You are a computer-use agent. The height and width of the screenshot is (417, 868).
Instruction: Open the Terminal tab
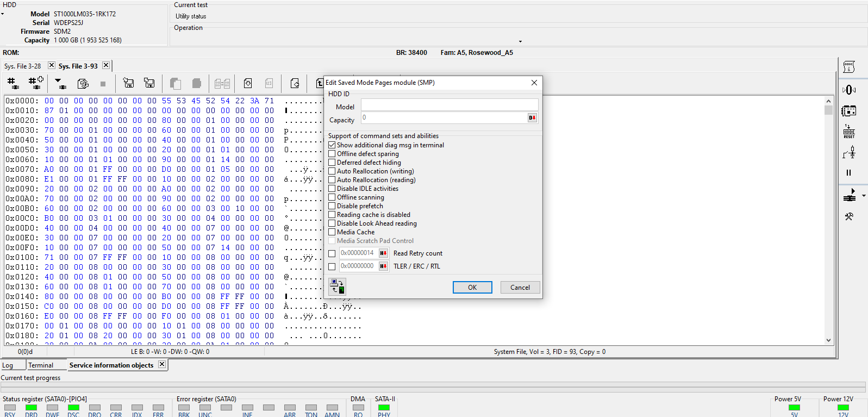41,365
